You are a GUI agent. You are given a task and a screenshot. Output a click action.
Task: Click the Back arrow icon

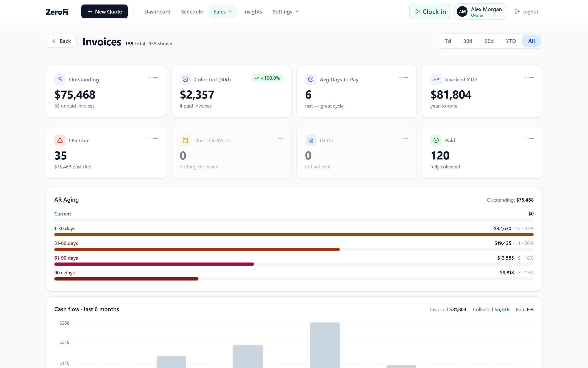[54, 41]
